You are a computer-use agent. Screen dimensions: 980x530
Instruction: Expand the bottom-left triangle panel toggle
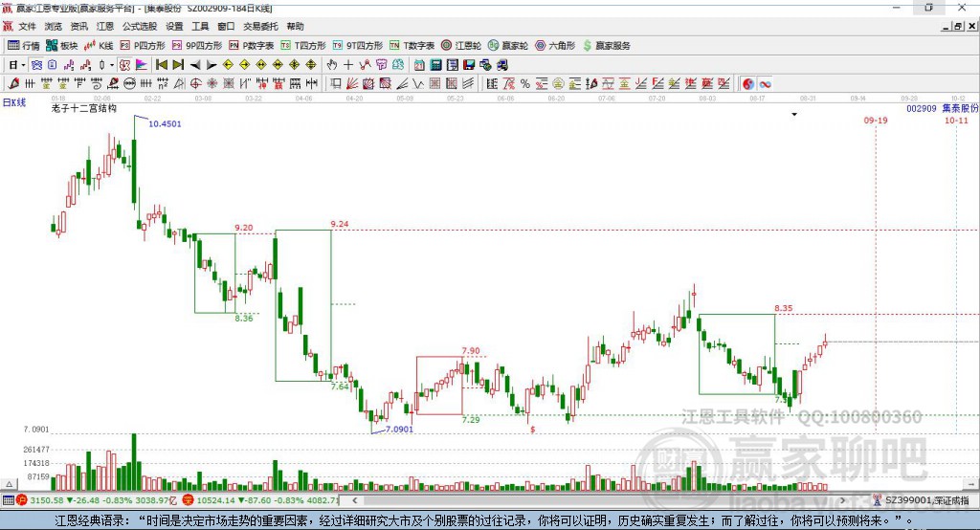(9, 484)
